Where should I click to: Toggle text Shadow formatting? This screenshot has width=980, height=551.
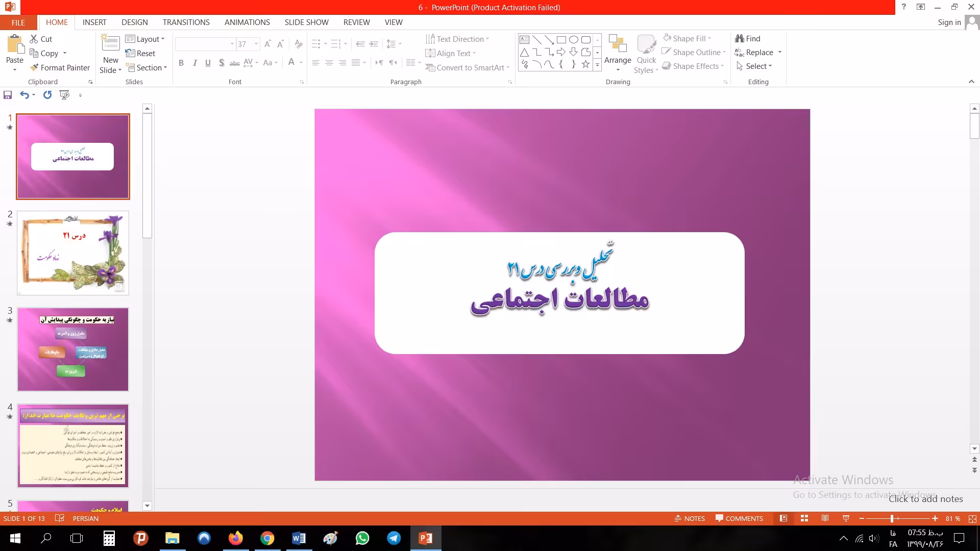tap(221, 63)
